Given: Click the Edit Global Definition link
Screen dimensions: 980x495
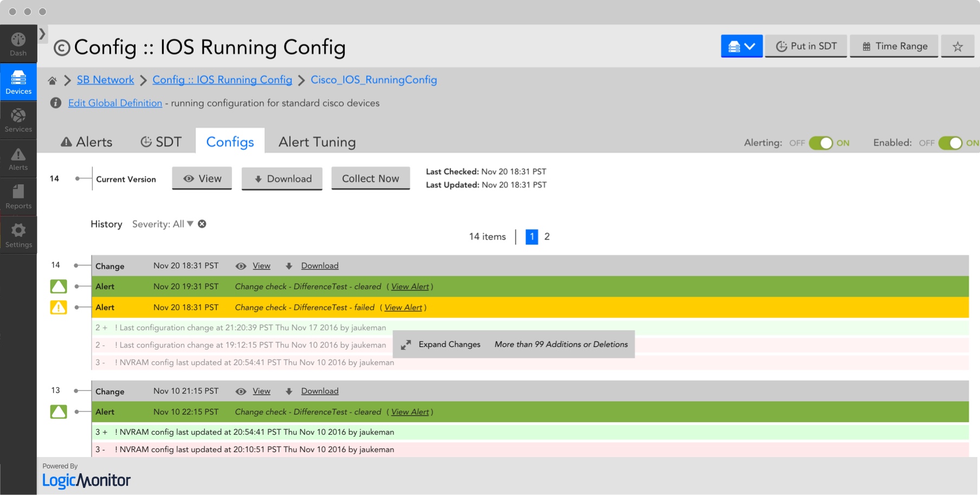Looking at the screenshot, I should (x=115, y=103).
